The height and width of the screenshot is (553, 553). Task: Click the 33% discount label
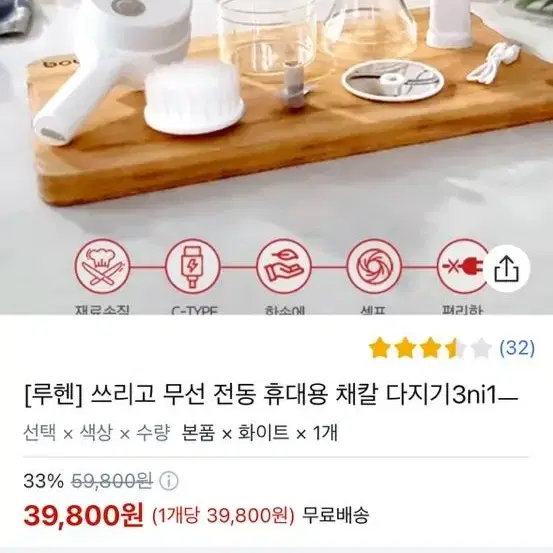coord(43,481)
